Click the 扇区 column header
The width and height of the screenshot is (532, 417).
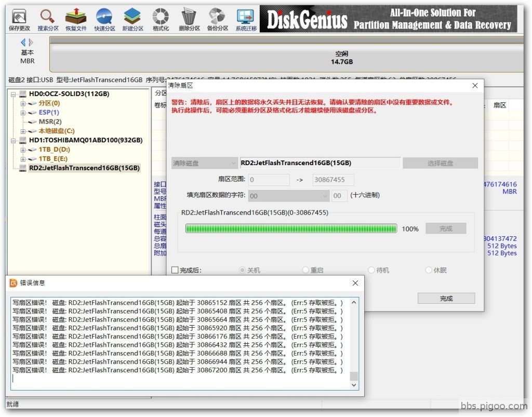pos(500,105)
